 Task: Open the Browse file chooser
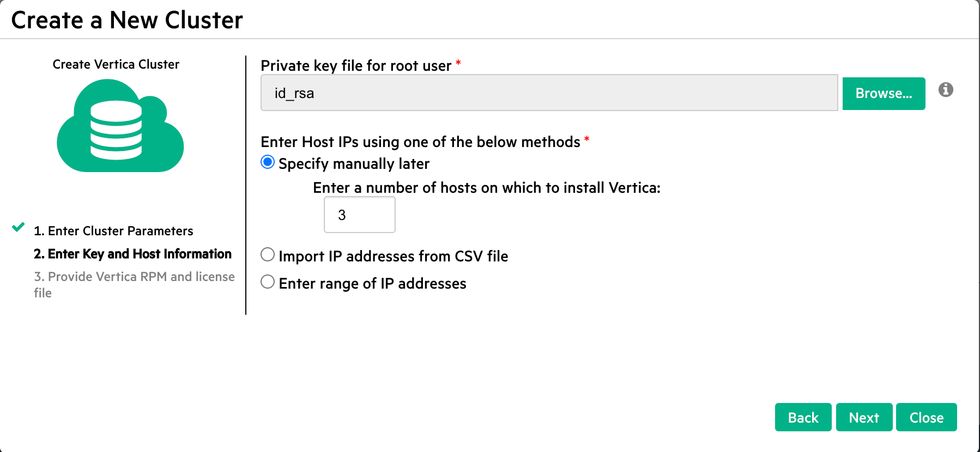[x=884, y=94]
